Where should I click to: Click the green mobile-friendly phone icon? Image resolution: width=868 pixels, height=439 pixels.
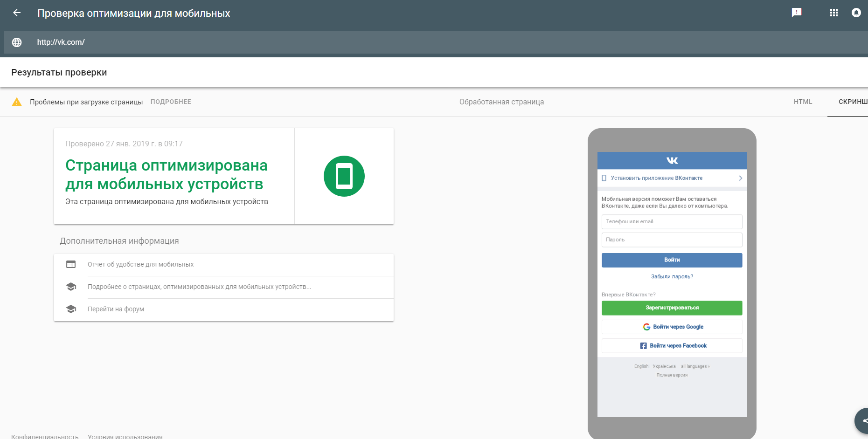click(344, 176)
